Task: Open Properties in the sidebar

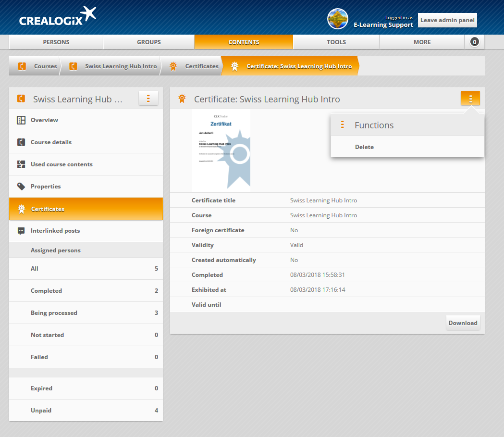Action: (x=86, y=187)
